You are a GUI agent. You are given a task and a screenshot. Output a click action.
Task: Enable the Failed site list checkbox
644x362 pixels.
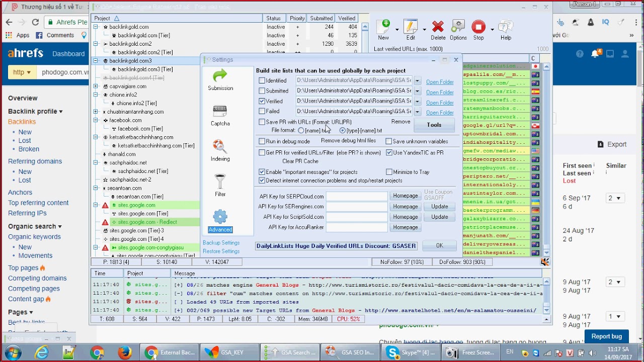coord(262,111)
